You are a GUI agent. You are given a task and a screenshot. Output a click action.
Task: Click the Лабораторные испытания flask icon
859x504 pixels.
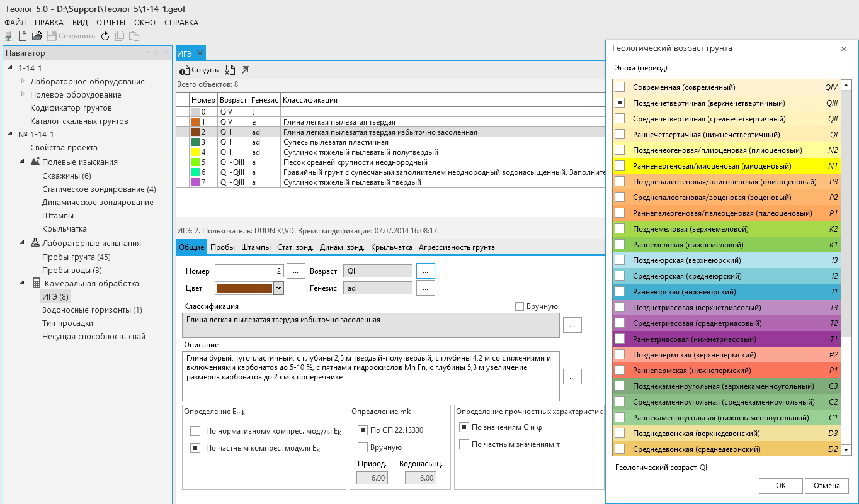coord(35,243)
